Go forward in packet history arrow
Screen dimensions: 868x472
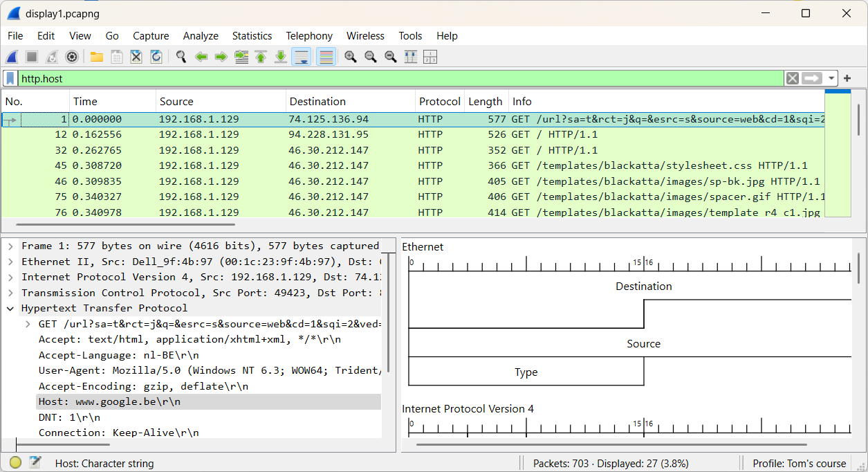tap(221, 57)
